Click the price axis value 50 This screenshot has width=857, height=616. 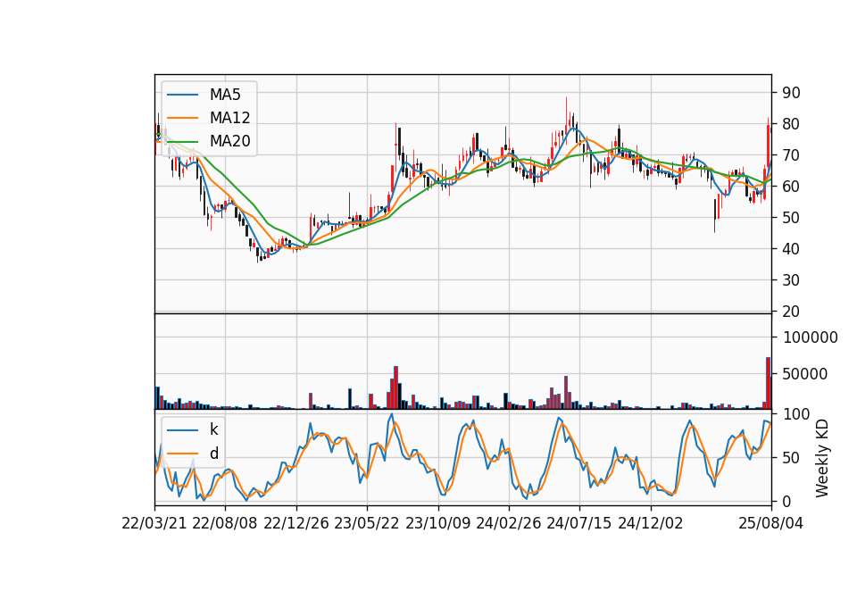792,218
